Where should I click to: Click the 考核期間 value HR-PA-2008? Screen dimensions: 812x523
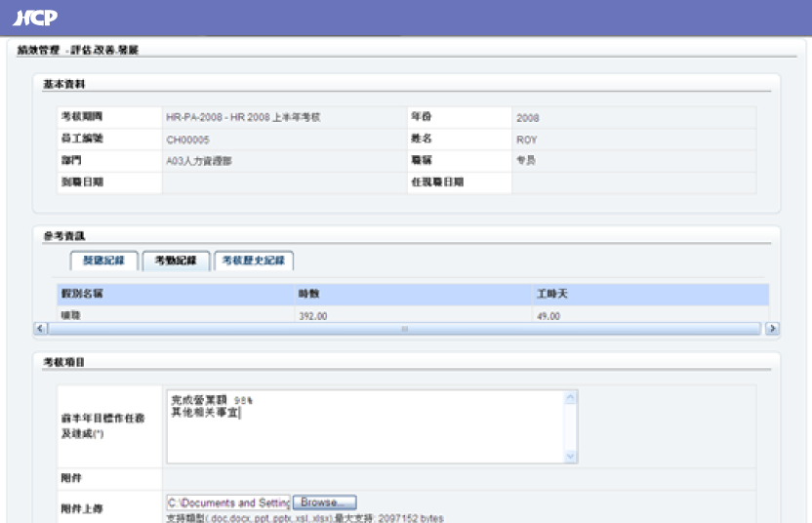[243, 118]
